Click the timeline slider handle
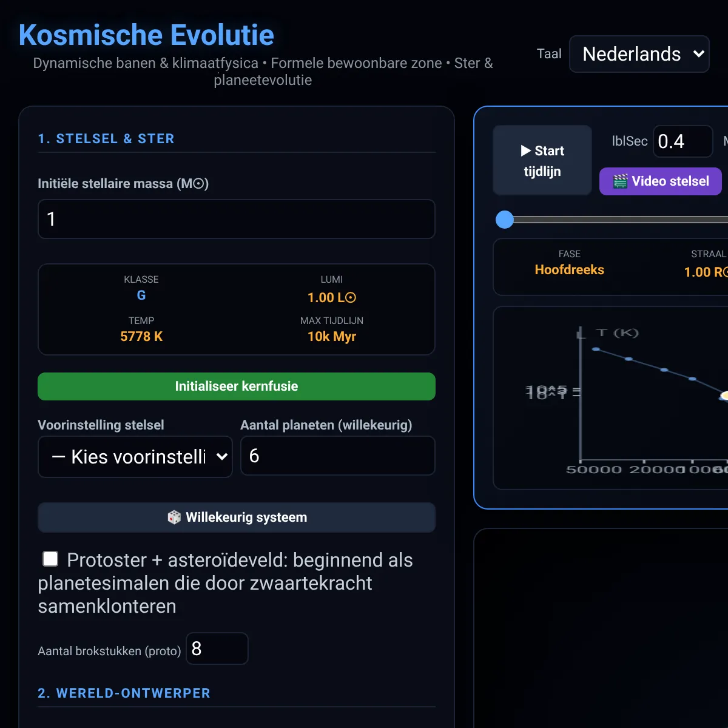Screen dimensions: 728x728 [505, 220]
